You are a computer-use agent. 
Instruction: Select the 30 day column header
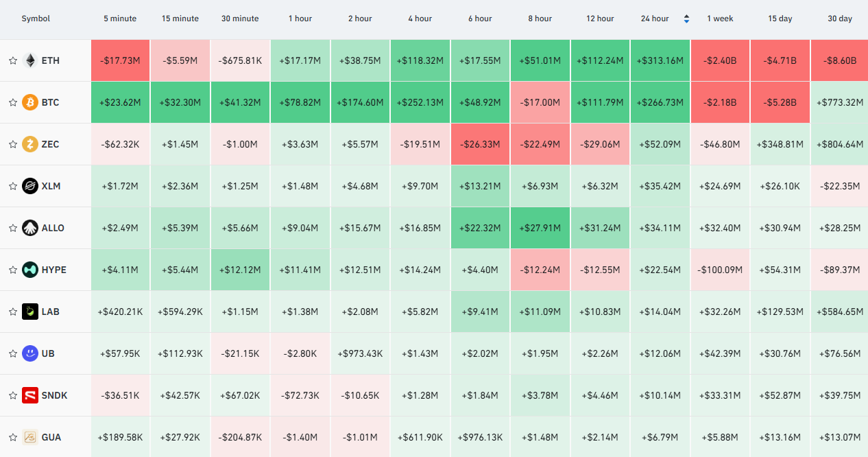point(840,19)
